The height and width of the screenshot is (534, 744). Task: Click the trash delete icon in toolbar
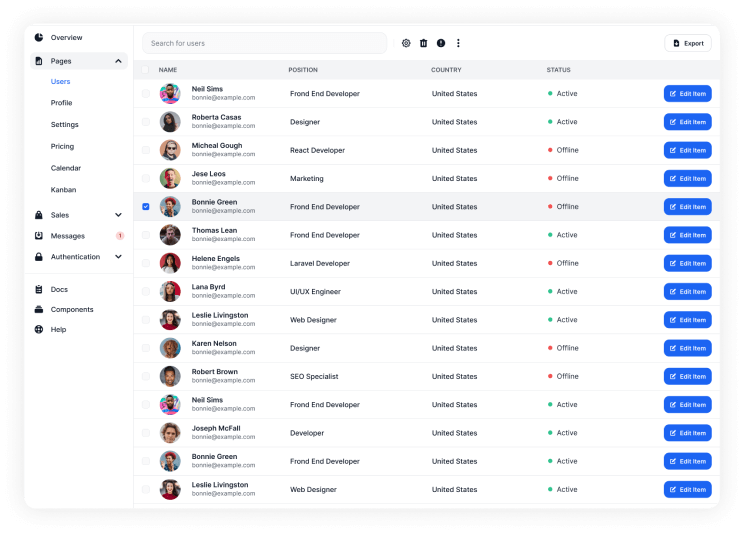[423, 43]
